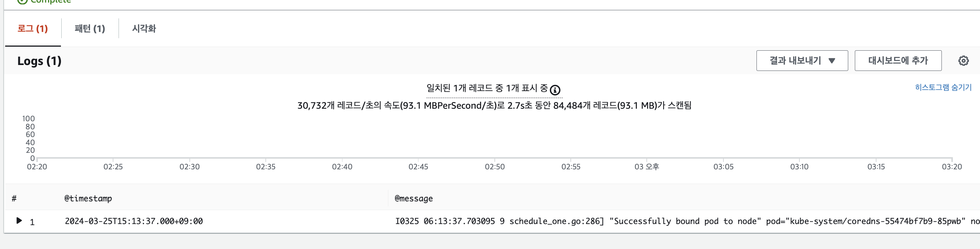
Task: Click the green Complete status icon
Action: pyautogui.click(x=22, y=1)
